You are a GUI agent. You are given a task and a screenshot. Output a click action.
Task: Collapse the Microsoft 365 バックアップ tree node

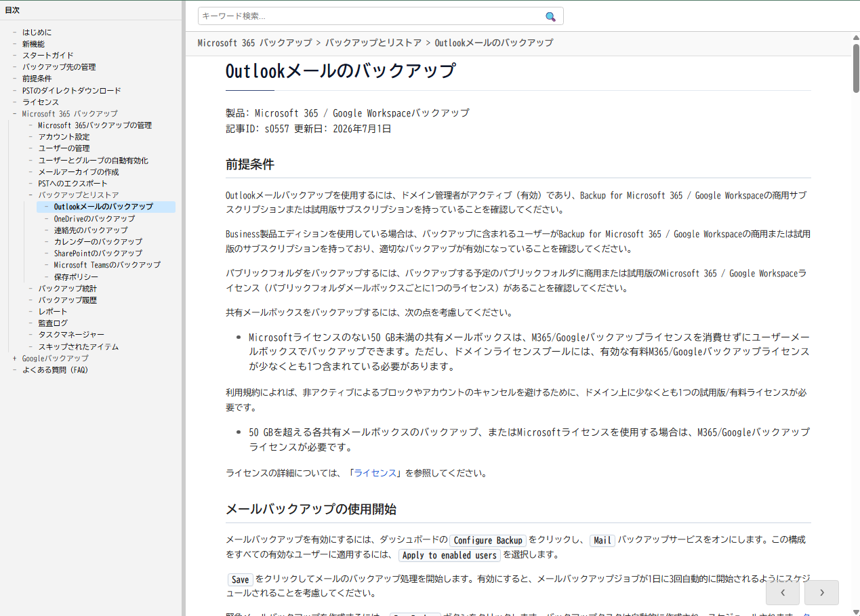(15, 114)
